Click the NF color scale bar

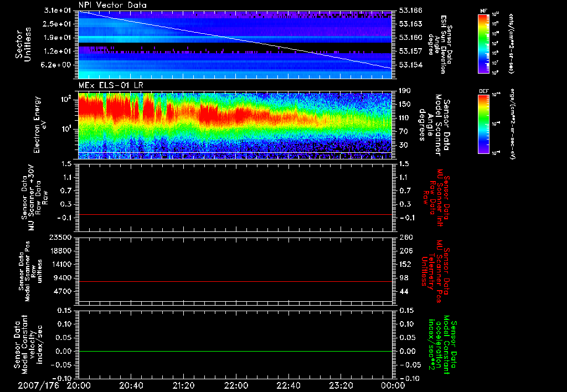pos(484,43)
